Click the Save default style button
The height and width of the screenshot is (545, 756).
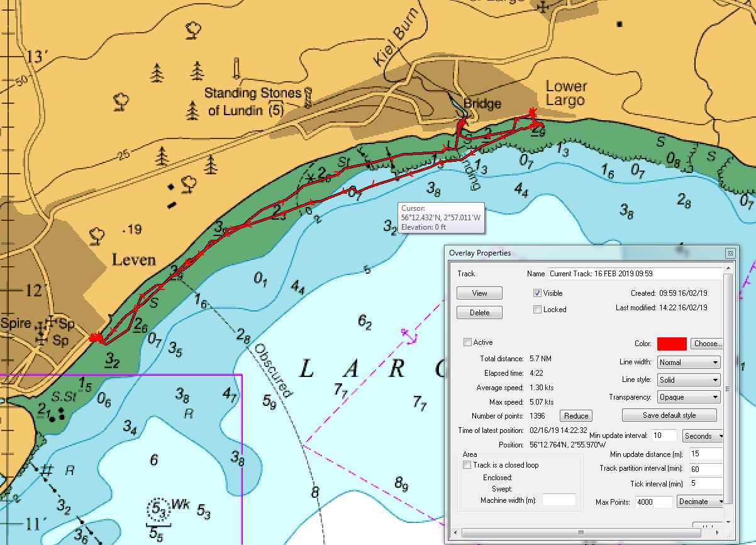[x=669, y=415]
